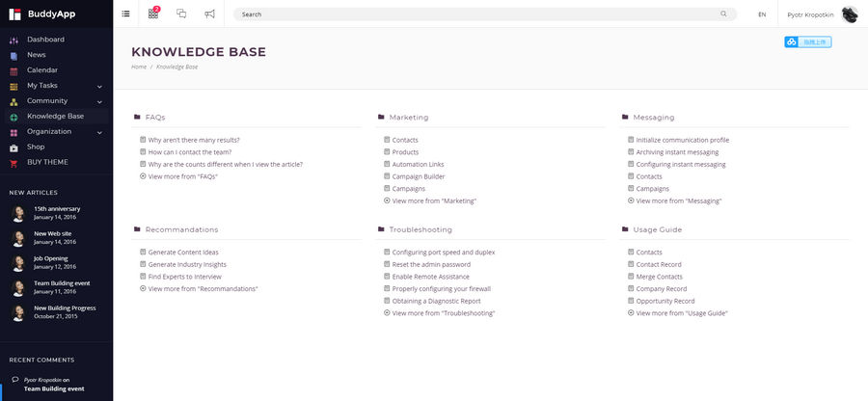Click document icon beside Company Record

click(631, 288)
